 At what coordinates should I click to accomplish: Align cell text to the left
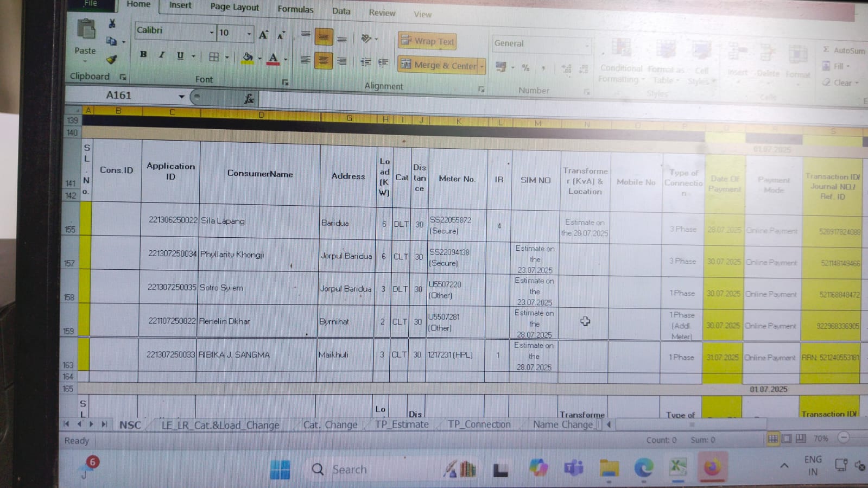(x=306, y=60)
